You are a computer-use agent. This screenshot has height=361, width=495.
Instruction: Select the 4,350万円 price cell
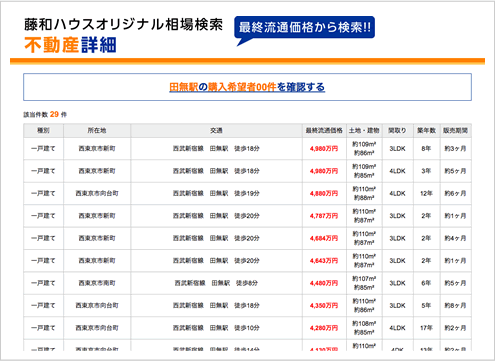[x=324, y=305]
